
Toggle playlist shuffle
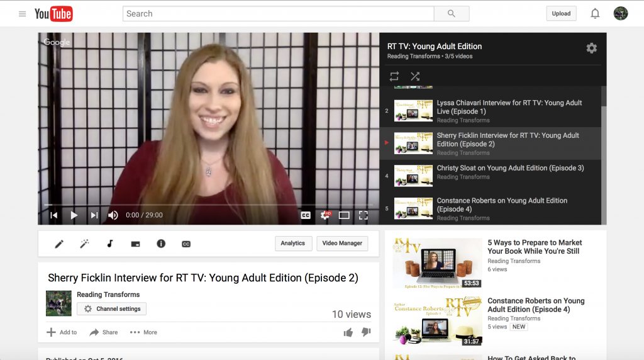coord(415,76)
